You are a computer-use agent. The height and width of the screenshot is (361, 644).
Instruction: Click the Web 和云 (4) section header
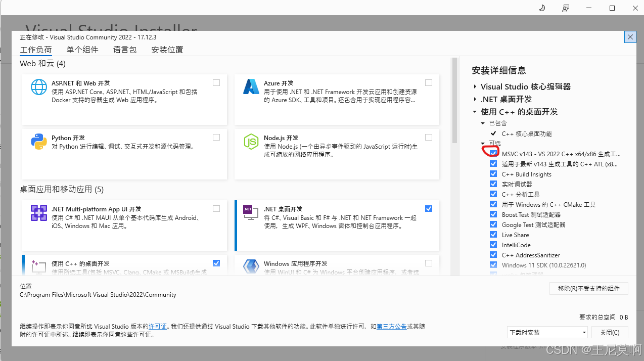tap(43, 64)
